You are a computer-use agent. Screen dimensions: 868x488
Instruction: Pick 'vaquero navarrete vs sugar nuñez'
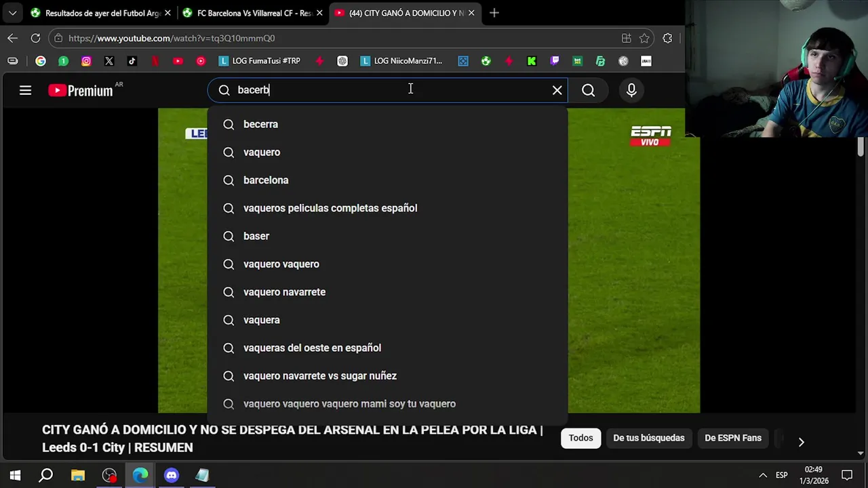tap(387, 375)
